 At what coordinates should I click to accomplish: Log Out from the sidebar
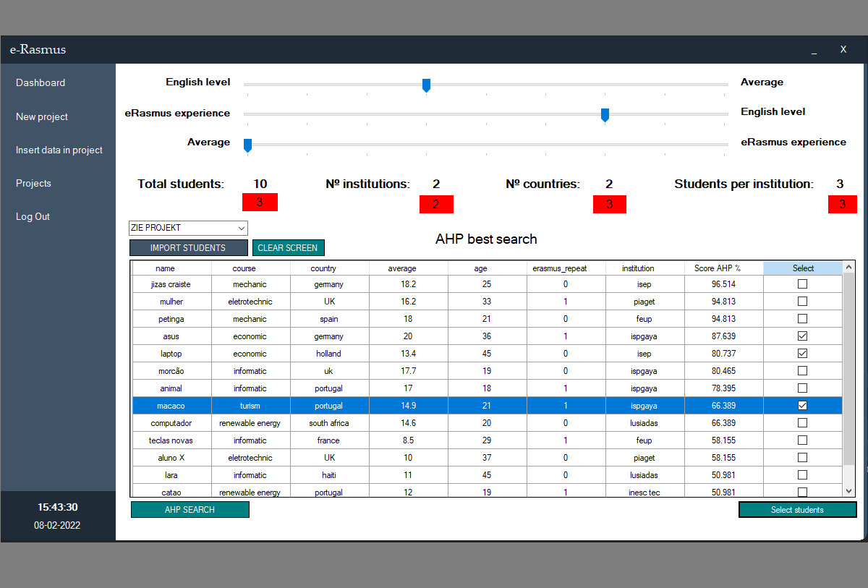tap(33, 216)
